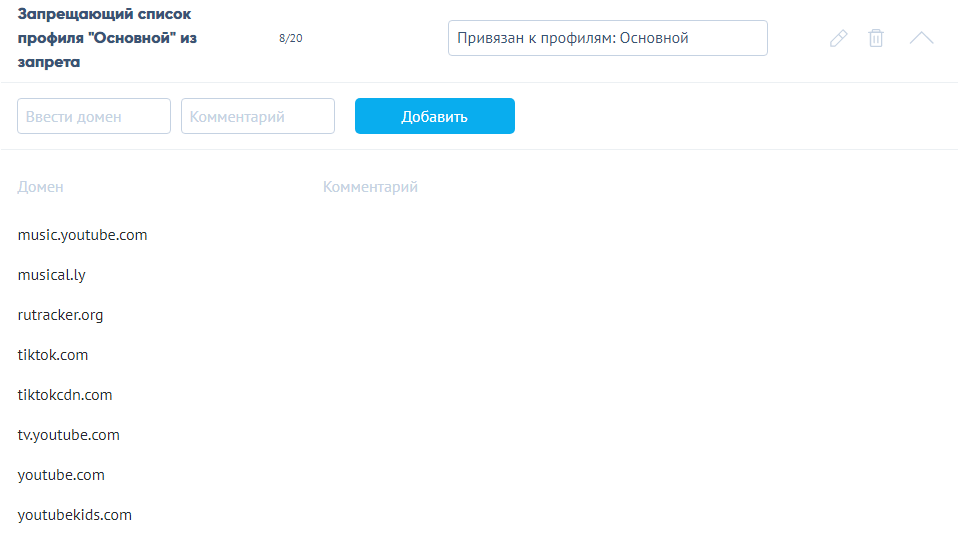The width and height of the screenshot is (958, 538).
Task: Select the music.youtube.com domain entry
Action: 83,235
